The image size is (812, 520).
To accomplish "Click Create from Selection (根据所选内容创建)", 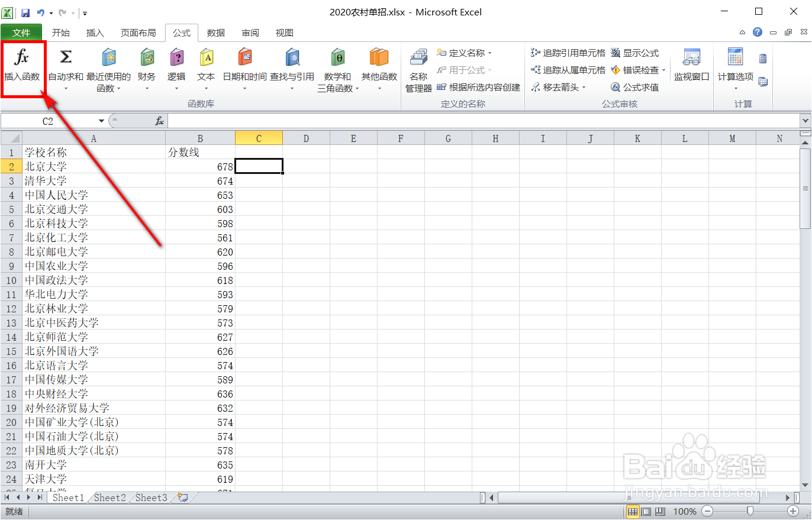I will click(478, 88).
